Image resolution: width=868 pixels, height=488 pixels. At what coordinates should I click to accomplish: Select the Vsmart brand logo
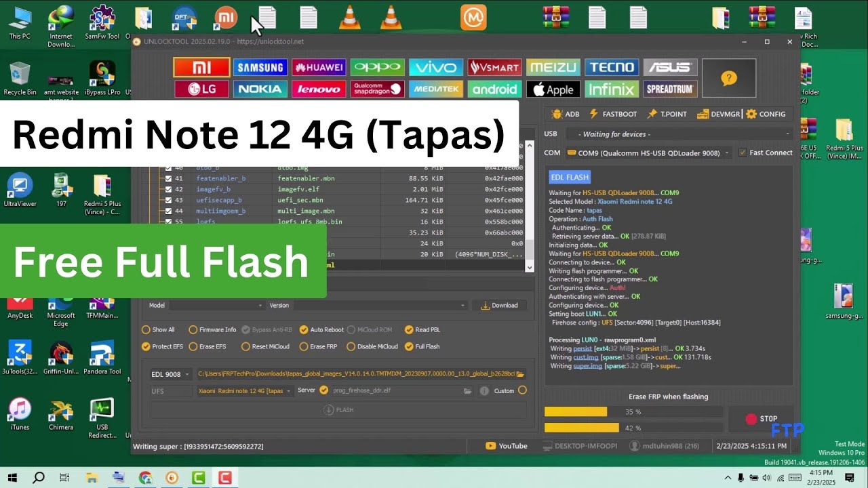point(494,67)
